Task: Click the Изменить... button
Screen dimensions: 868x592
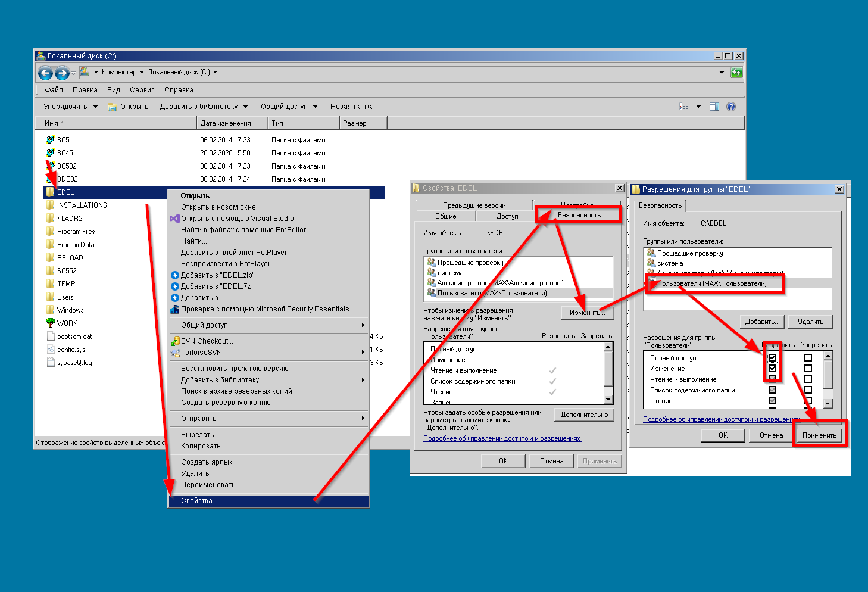Action: (586, 313)
